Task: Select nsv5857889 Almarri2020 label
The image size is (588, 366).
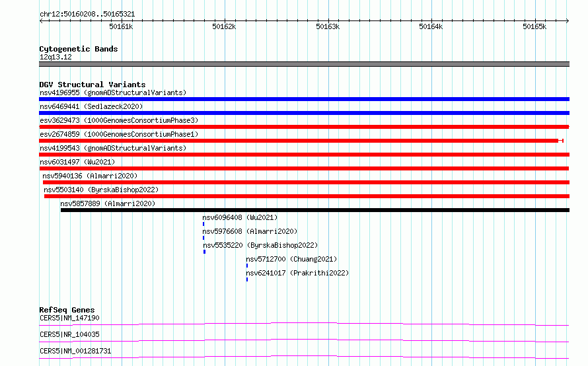Action: (108, 203)
